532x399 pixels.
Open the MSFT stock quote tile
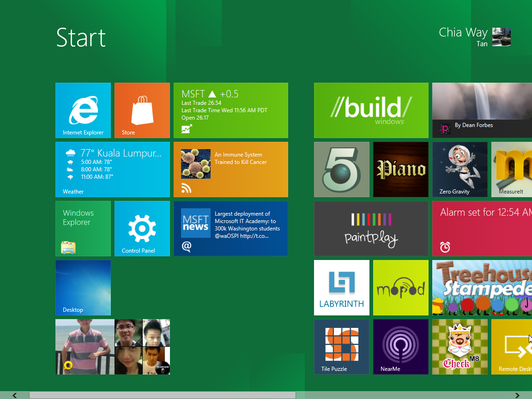pos(231,110)
